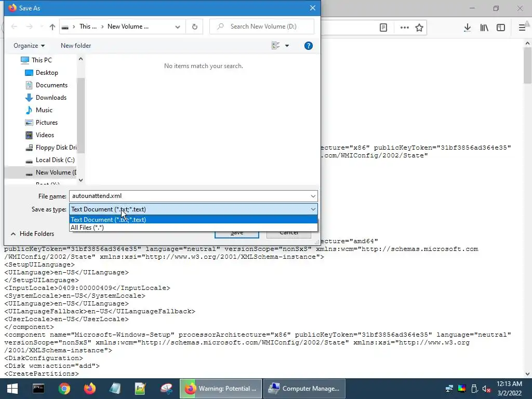Click the Cancel button
Image resolution: width=532 pixels, height=399 pixels.
[x=289, y=233]
